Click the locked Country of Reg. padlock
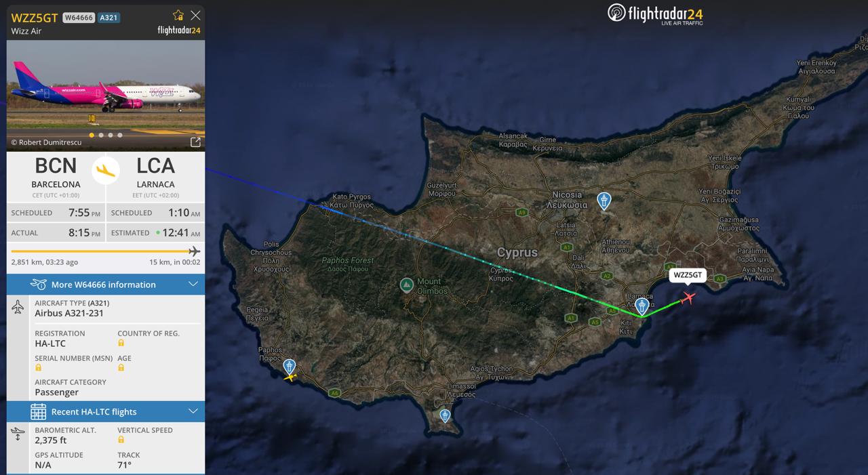868x475 pixels. tap(121, 343)
